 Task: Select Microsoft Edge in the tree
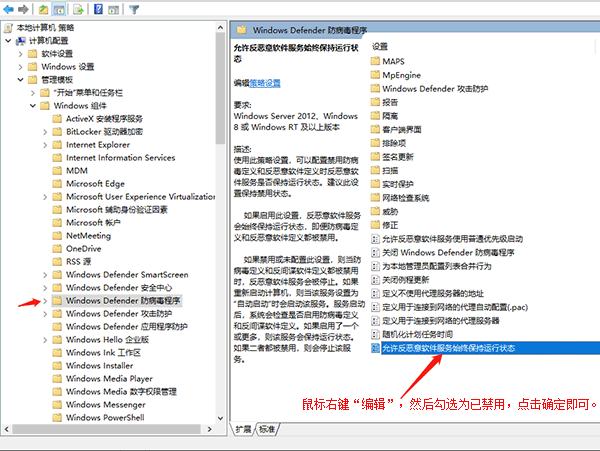[95, 184]
